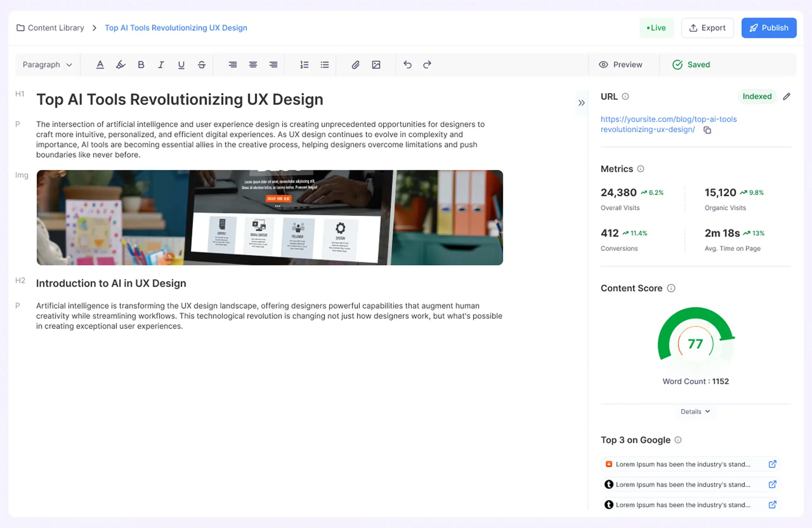The height and width of the screenshot is (528, 812).
Task: Undo the last edit
Action: 407,64
